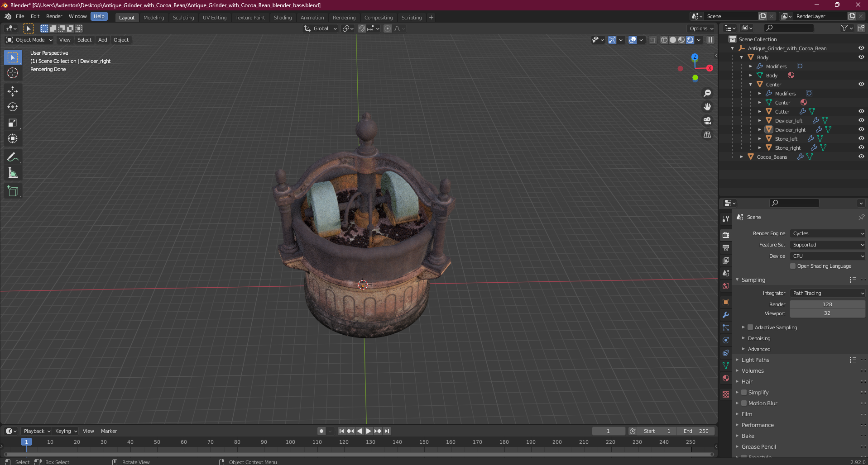Image resolution: width=868 pixels, height=465 pixels.
Task: Switch to UV Editing workspace tab
Action: tap(215, 18)
